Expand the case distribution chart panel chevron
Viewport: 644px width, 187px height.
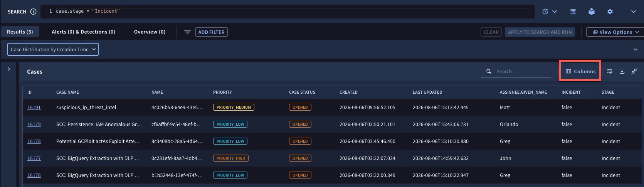click(636, 49)
